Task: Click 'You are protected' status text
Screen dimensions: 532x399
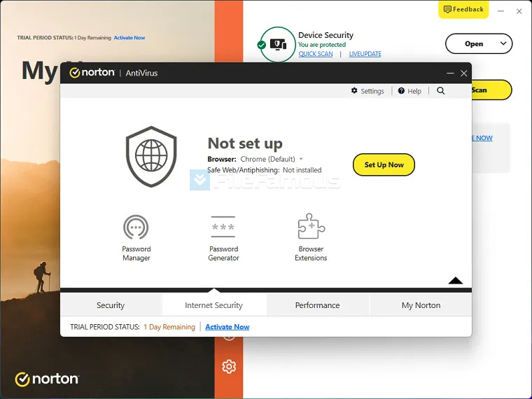Action: [322, 44]
